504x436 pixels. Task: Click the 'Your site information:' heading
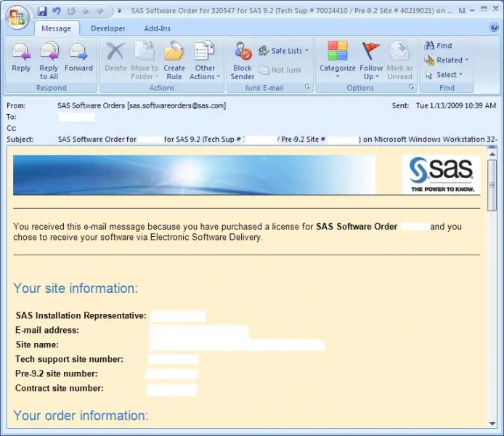(x=76, y=288)
